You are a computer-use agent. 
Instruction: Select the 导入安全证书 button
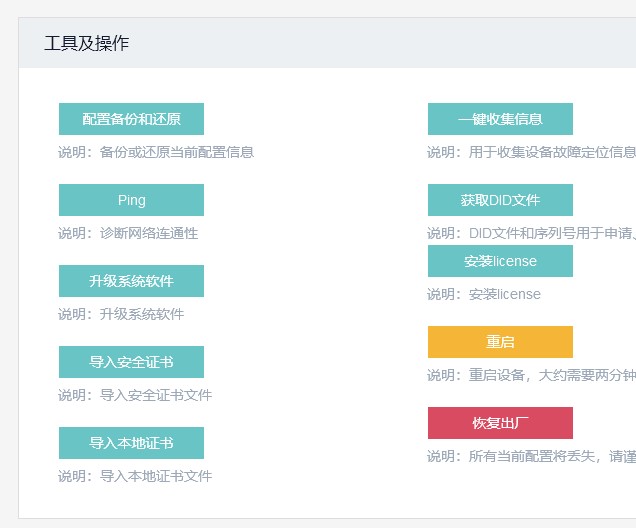pyautogui.click(x=131, y=362)
